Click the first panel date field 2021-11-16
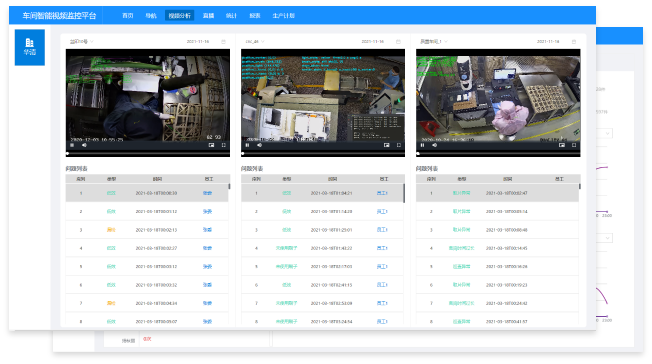This screenshot has width=652, height=364. tap(198, 42)
